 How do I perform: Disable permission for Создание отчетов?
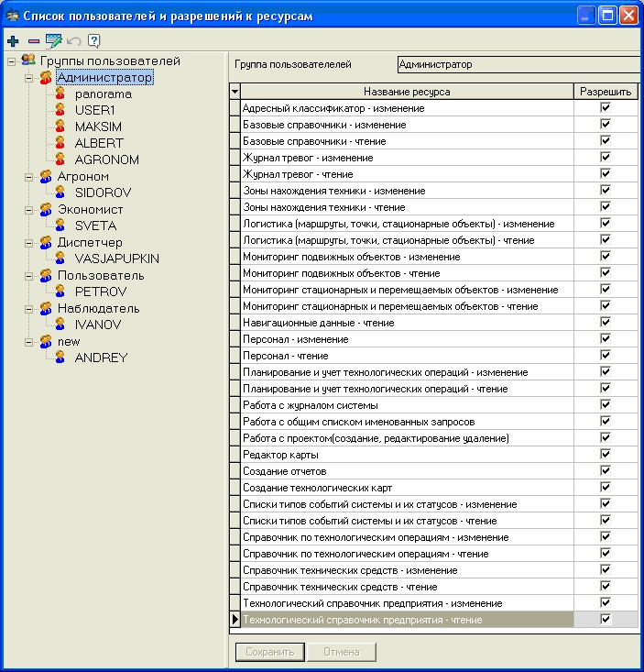tap(605, 471)
